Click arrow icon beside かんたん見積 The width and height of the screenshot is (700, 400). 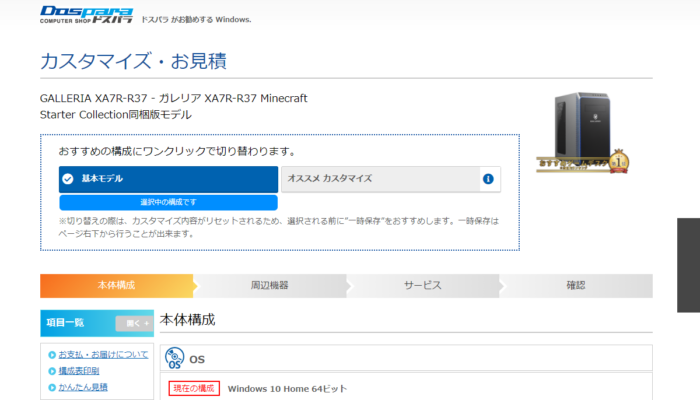[52, 388]
